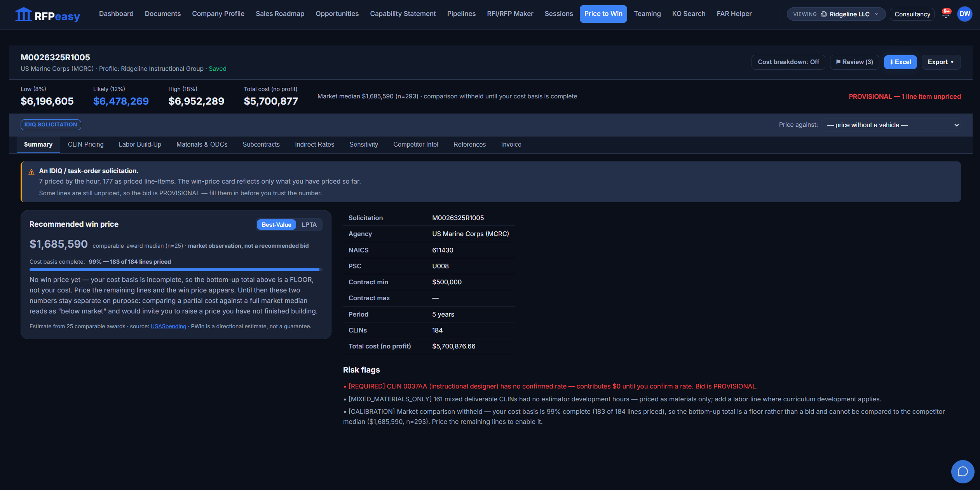Open RFI/RFP Maker

coord(510,14)
